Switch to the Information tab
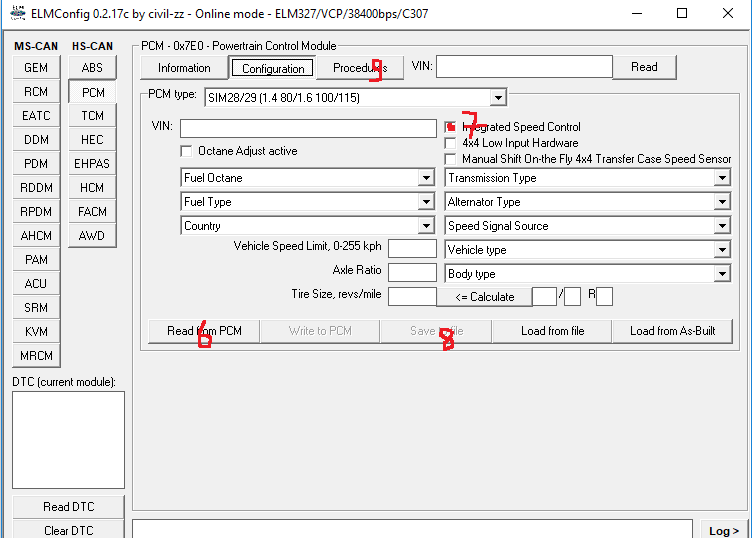 click(184, 68)
